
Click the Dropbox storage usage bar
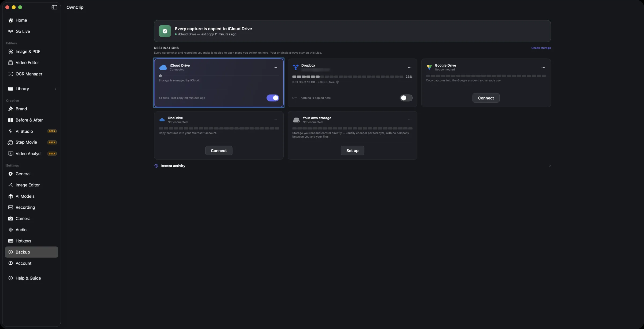(348, 77)
